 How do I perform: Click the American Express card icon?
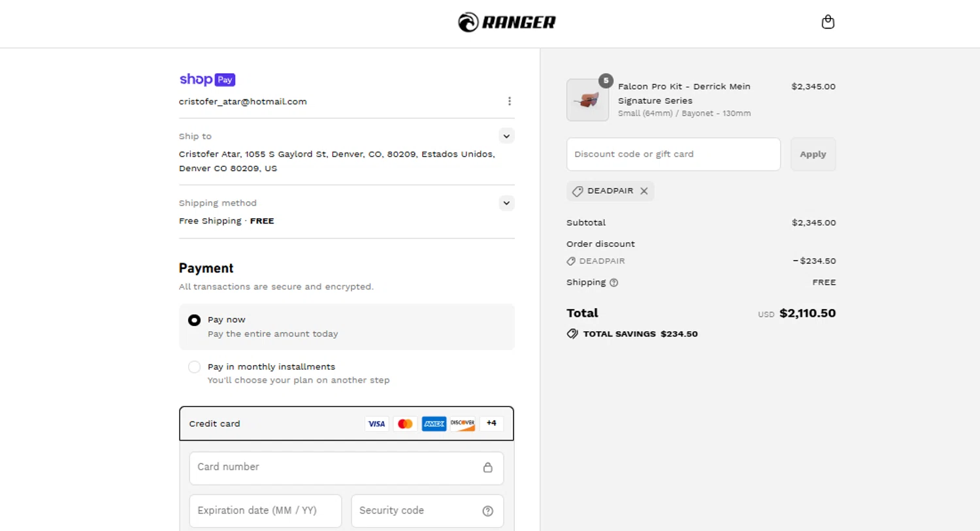click(434, 424)
